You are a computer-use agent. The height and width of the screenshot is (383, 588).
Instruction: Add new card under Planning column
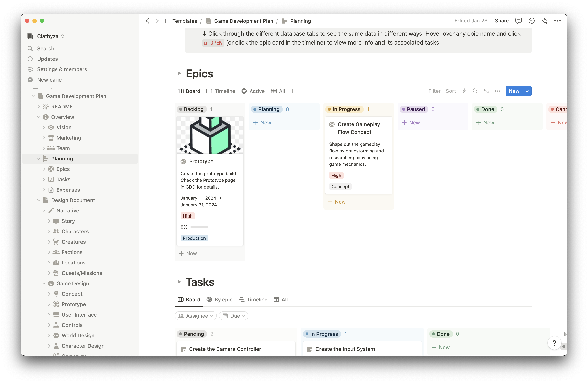[x=262, y=122]
